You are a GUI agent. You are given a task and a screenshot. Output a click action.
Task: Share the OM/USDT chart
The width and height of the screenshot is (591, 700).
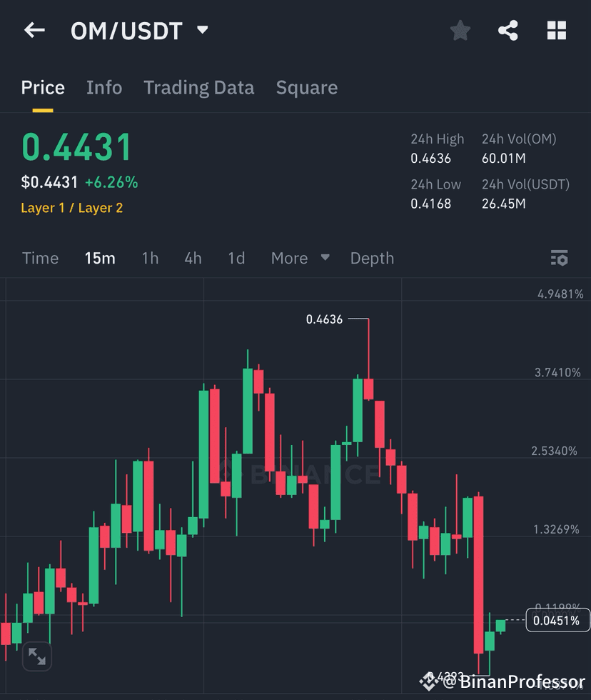[x=508, y=30]
